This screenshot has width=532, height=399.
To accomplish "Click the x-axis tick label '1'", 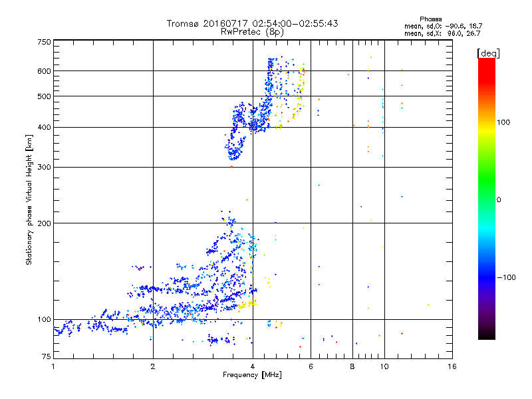I will click(x=54, y=366).
